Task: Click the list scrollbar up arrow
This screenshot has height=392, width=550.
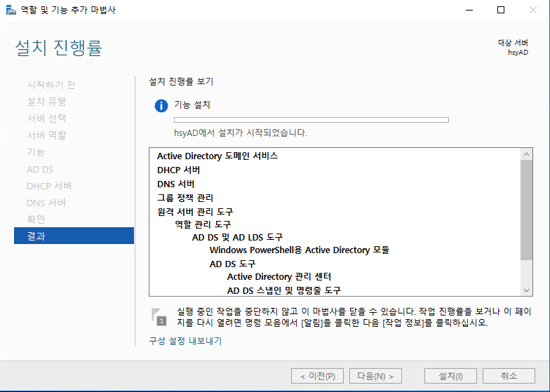Action: 526,154
